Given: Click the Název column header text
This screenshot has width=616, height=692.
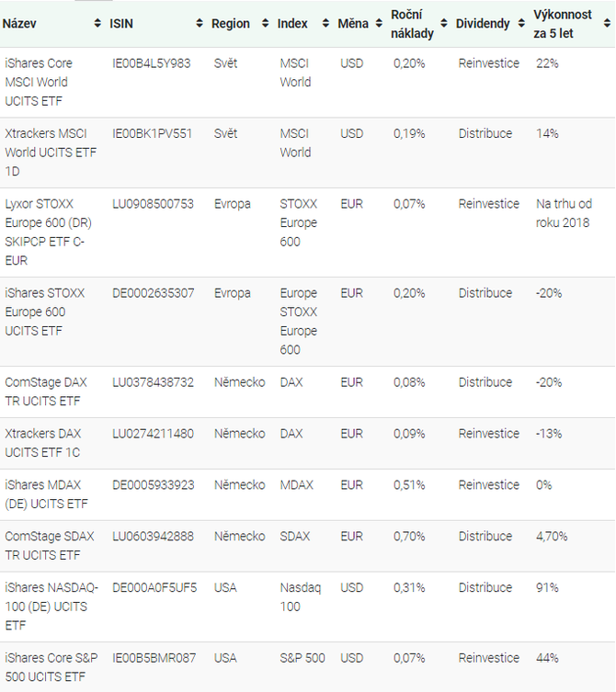Looking at the screenshot, I should click(x=19, y=23).
